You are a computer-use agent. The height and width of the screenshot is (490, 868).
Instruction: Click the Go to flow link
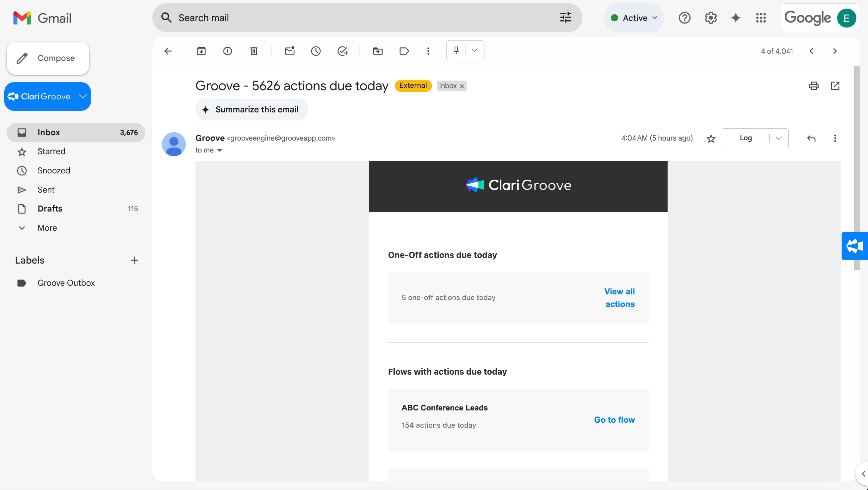(x=614, y=420)
